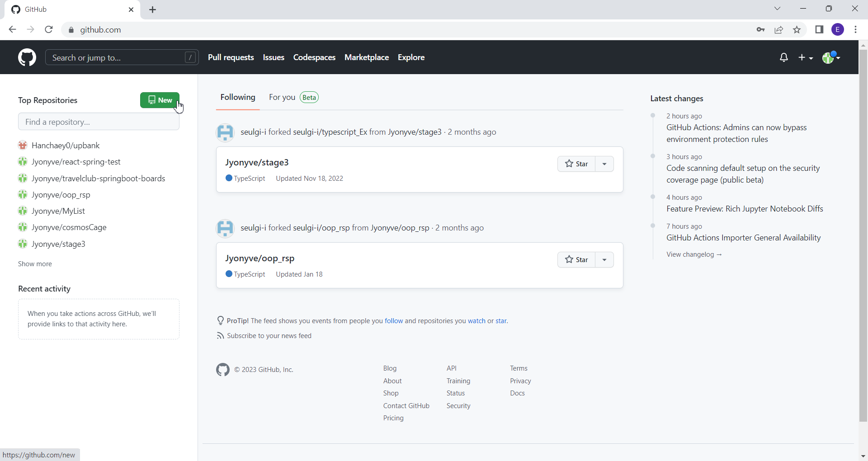Reload the GitHub page
This screenshot has height=461, width=868.
pos(49,30)
